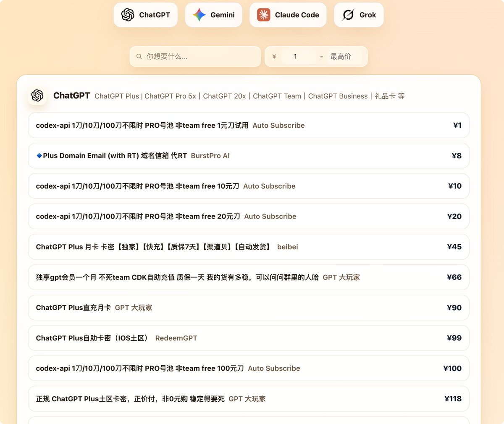Click the ¥99 price
Viewport: 504px width, 424px height.
(x=454, y=338)
